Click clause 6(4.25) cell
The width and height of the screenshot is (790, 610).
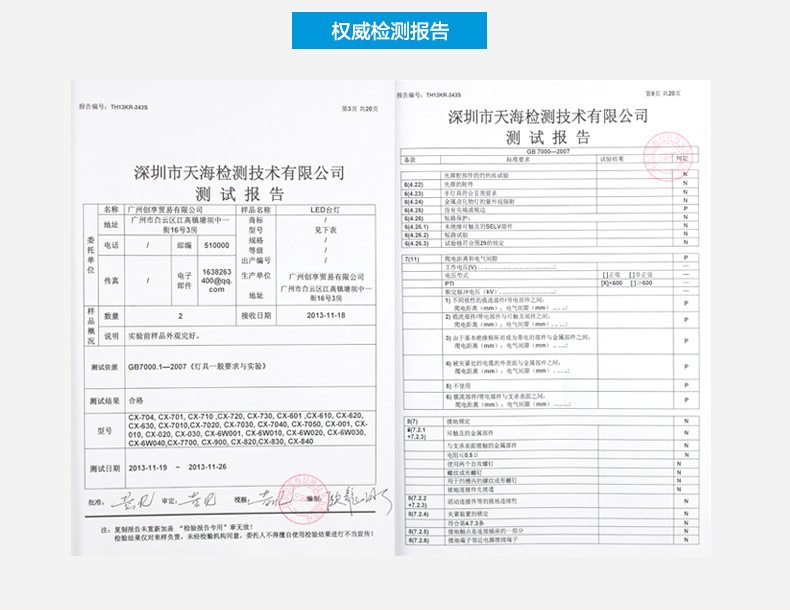[413, 210]
